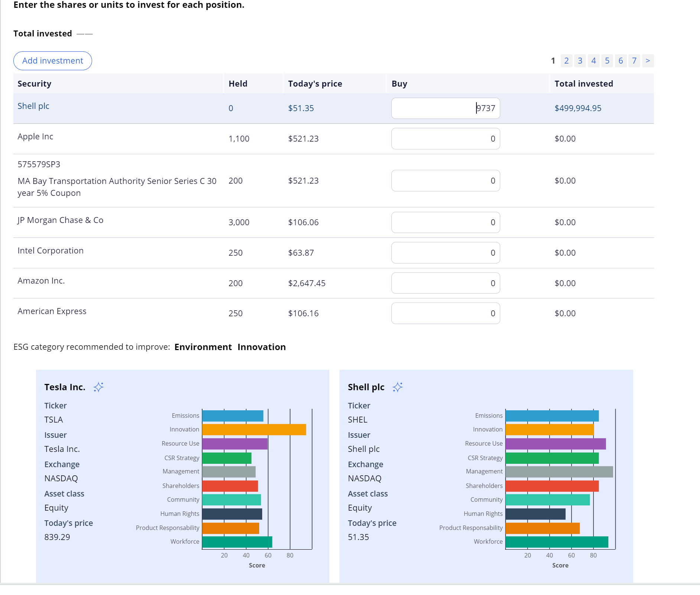Go to page 3 of investments
Image resolution: width=700 pixels, height=595 pixels.
(580, 61)
